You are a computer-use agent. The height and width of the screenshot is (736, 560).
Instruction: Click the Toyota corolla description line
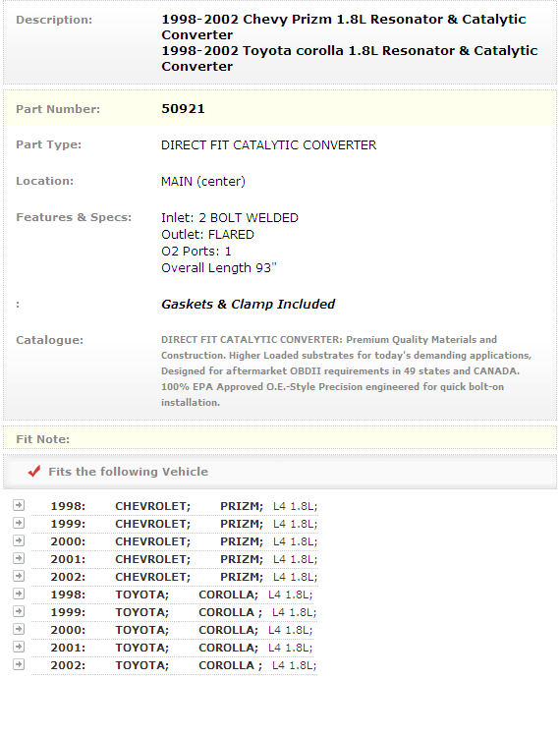(x=349, y=59)
